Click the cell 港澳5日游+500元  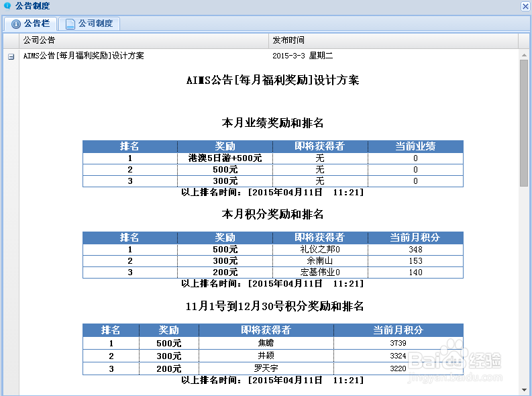[225, 158]
